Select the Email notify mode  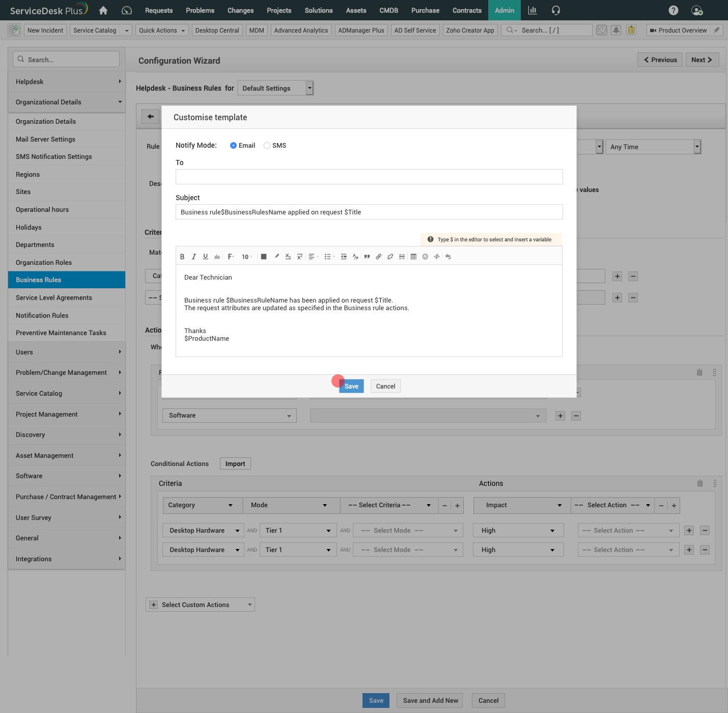tap(233, 146)
